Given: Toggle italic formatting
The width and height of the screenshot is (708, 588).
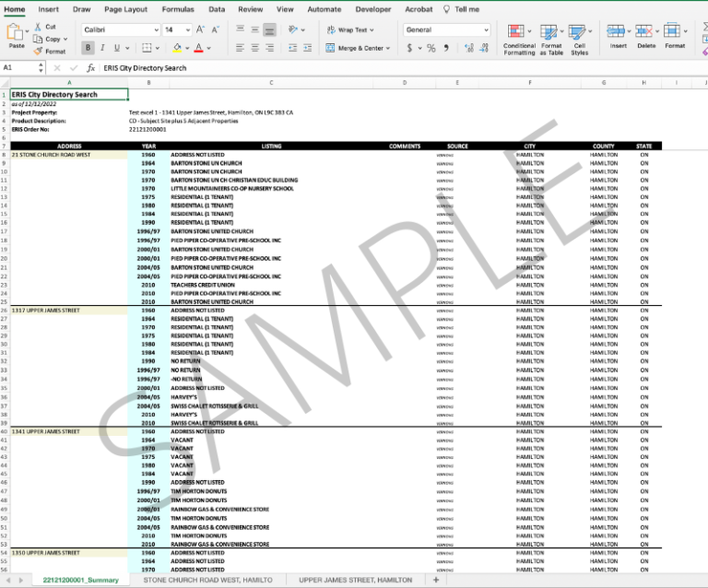Looking at the screenshot, I should pyautogui.click(x=103, y=48).
